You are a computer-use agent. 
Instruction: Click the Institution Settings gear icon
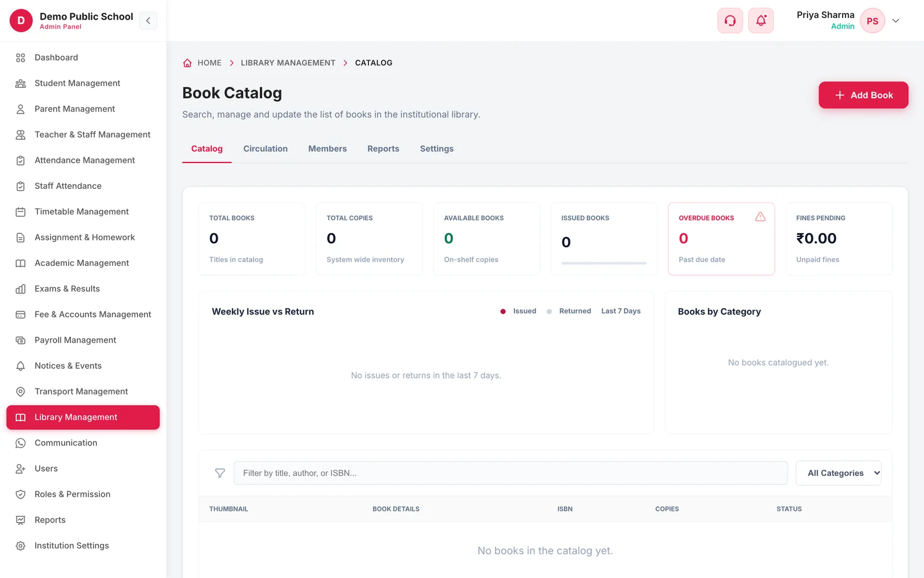(x=20, y=546)
